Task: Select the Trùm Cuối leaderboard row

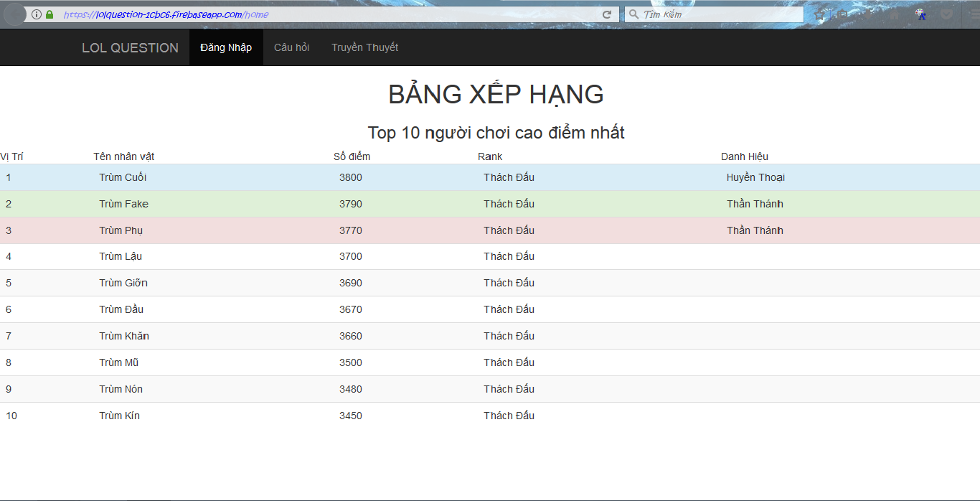Action: [x=489, y=177]
